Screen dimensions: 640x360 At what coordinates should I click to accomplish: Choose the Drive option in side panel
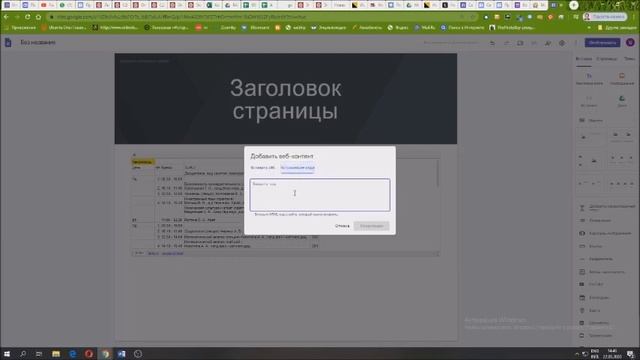click(x=622, y=101)
